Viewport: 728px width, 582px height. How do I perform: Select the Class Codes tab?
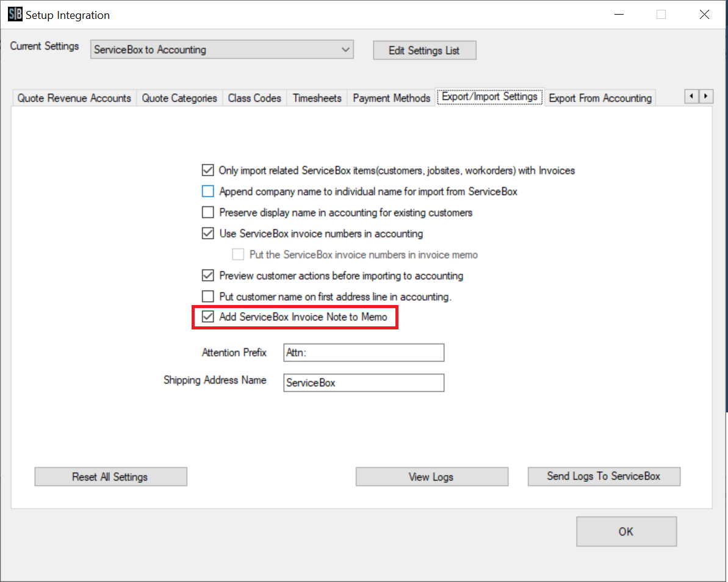pos(254,98)
